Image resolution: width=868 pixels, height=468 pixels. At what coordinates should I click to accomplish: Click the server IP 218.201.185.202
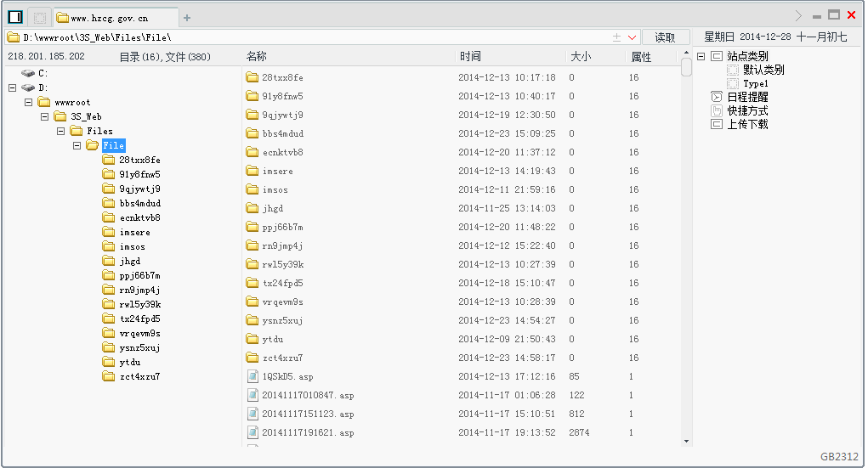pos(47,56)
